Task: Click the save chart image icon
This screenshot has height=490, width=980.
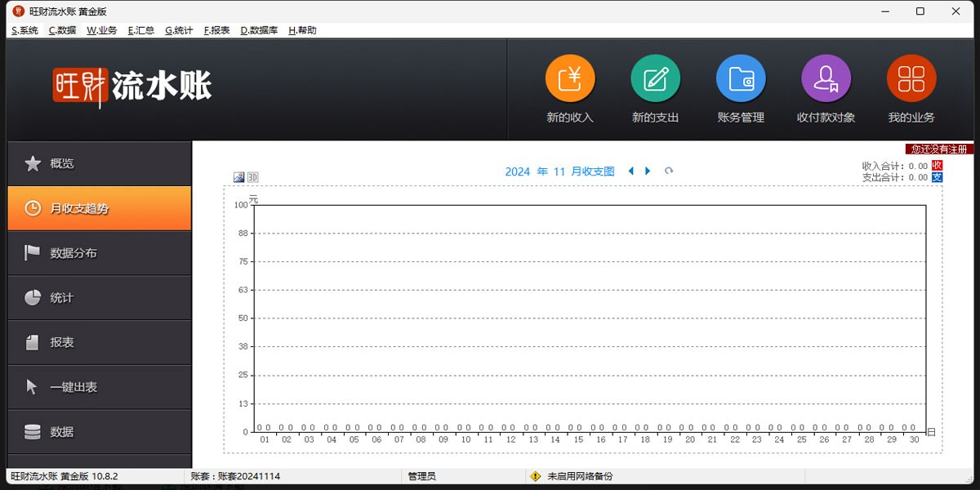Action: 239,177
